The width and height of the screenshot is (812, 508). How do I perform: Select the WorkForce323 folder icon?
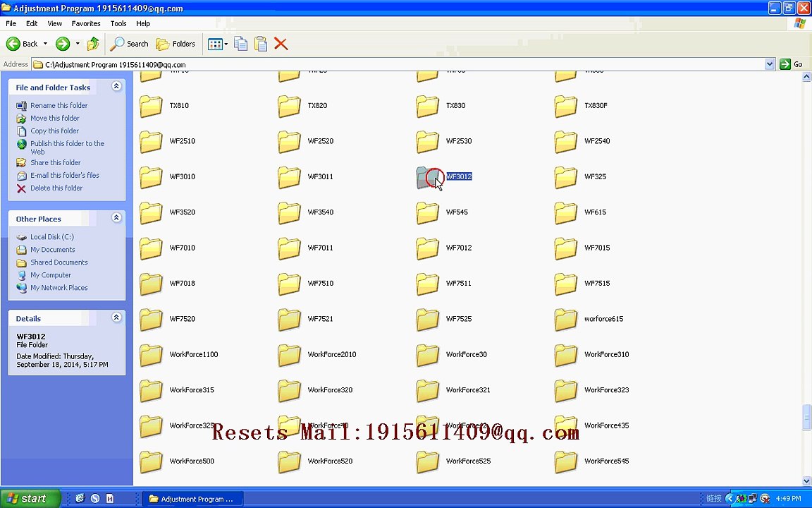pos(566,391)
